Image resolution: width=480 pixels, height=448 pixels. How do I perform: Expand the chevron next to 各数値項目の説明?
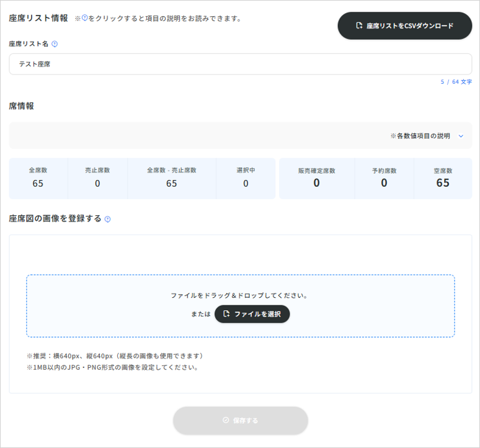point(461,136)
